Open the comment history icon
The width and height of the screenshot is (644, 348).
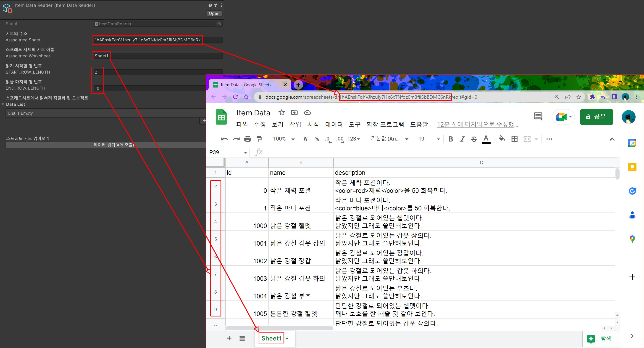coord(538,117)
